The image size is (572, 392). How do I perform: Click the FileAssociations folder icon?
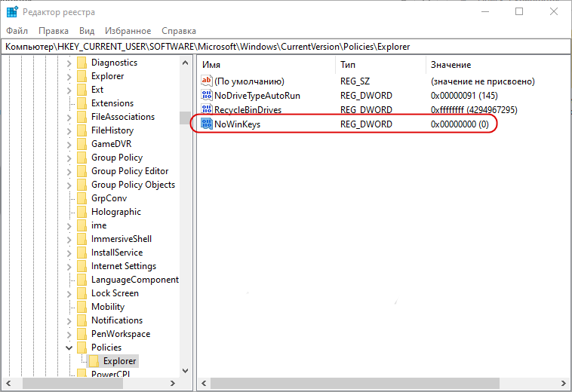click(82, 117)
